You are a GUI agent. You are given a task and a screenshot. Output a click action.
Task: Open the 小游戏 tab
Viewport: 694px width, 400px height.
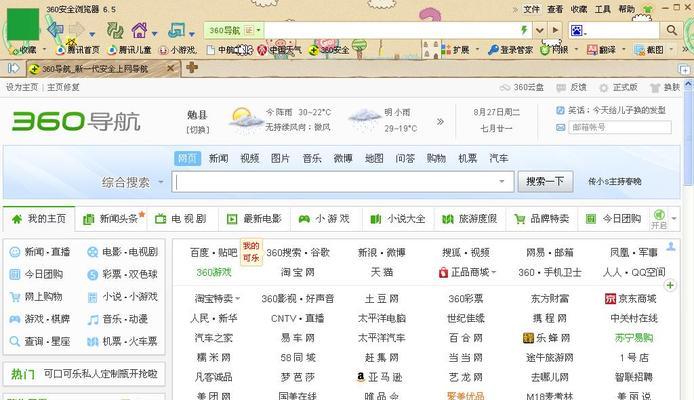[x=326, y=219]
